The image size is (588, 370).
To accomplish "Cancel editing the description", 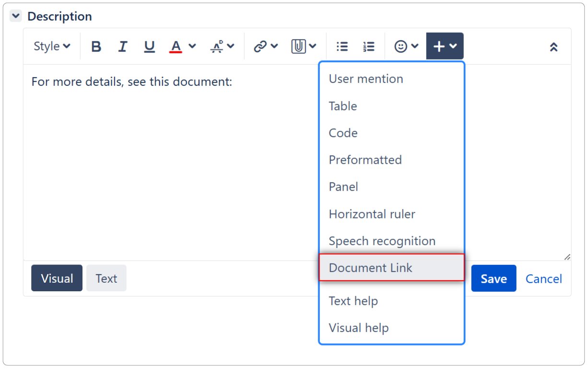I will point(543,278).
